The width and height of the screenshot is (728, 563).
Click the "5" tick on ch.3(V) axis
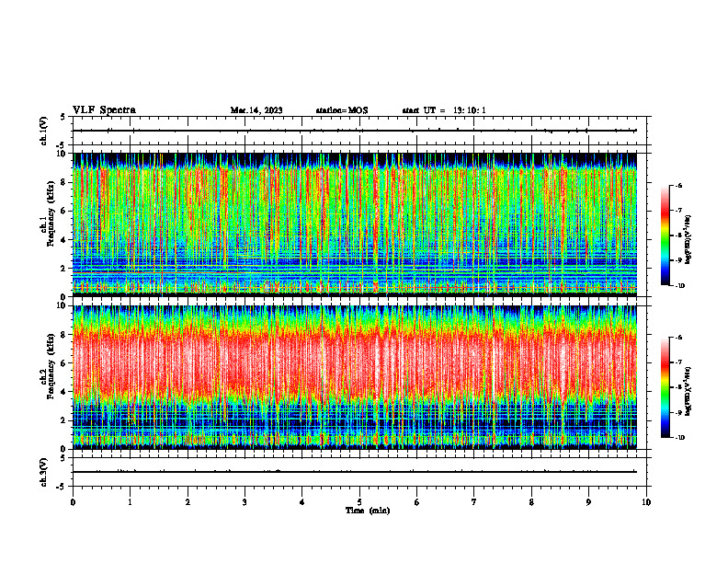pos(64,458)
